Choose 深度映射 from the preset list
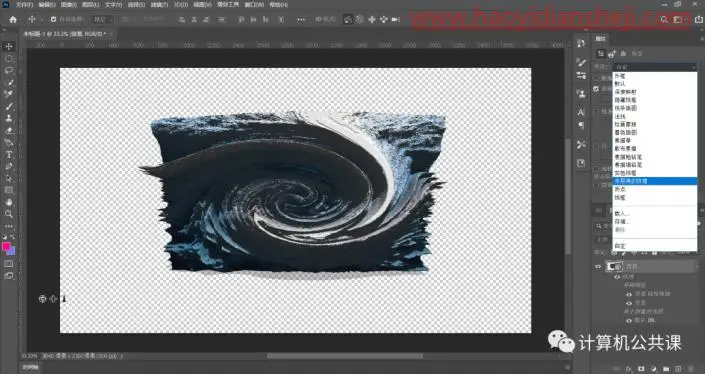Viewport: 705px width, 374px height. coord(655,92)
